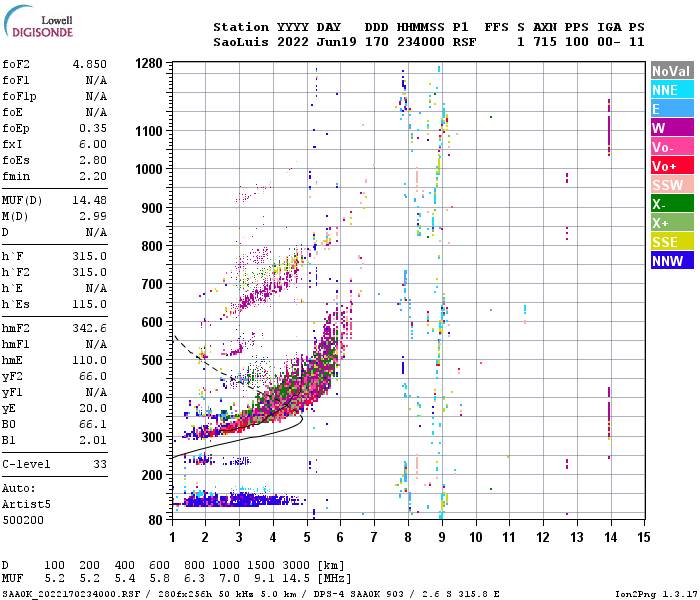Viewport: 700px width, 600px height.
Task: Click the yE value 20.0
Action: (93, 408)
